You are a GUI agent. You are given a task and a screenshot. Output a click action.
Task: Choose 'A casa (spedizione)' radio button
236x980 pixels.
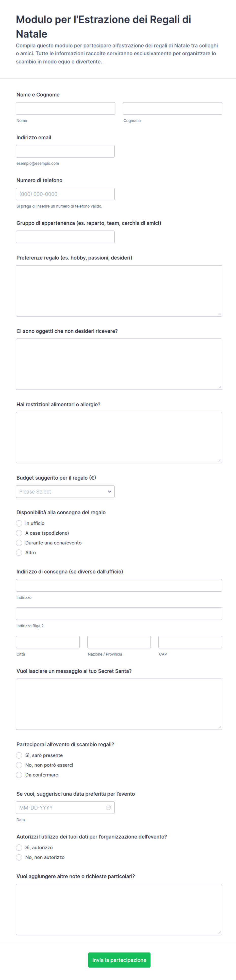[x=19, y=533]
